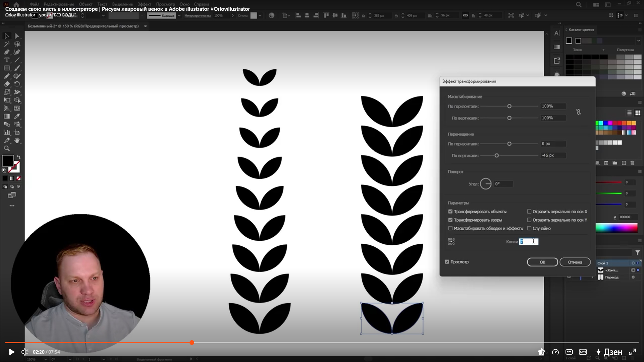Play the video

point(11,352)
